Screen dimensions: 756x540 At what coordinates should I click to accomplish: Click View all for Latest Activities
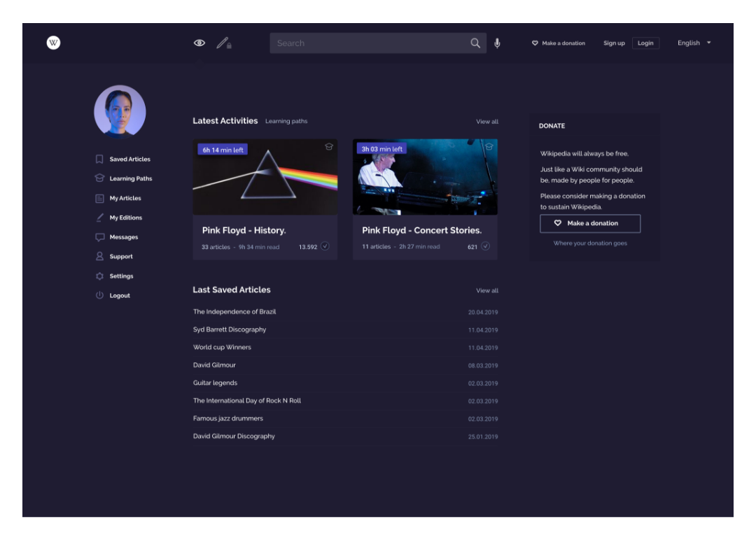point(487,122)
